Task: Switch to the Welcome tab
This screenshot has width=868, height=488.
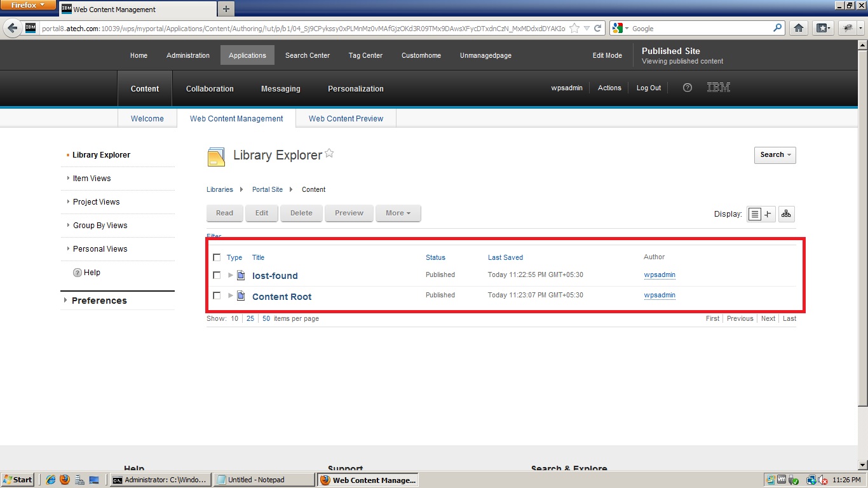Action: (x=147, y=119)
